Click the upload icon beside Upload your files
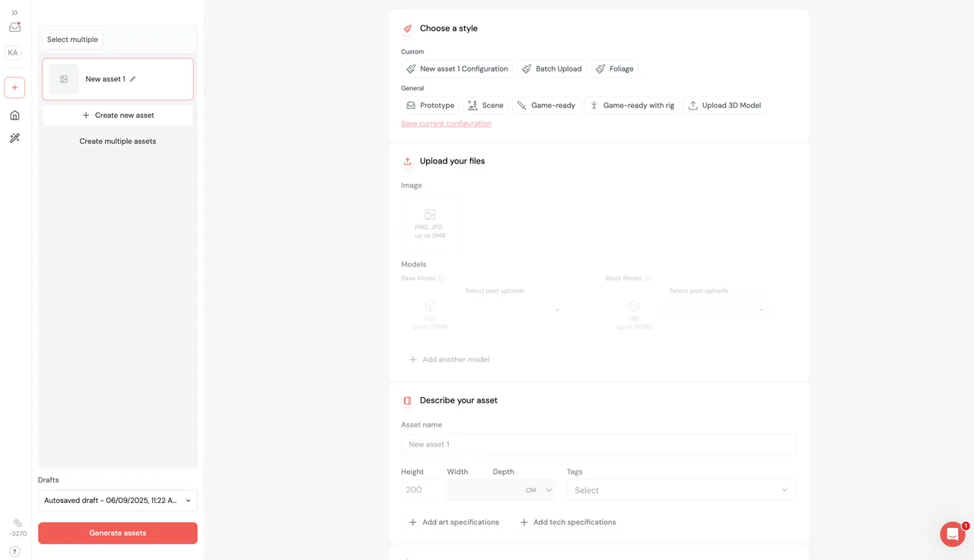 coord(408,161)
